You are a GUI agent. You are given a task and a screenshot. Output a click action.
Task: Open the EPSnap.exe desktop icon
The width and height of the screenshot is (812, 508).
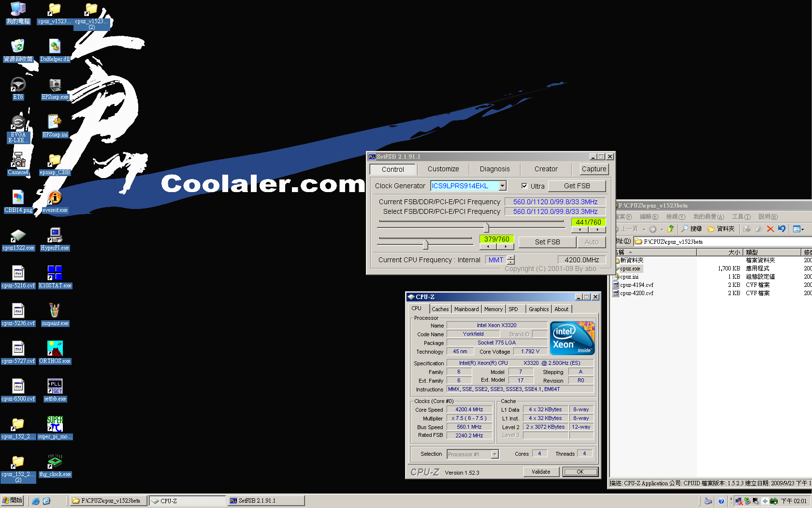[x=55, y=89]
